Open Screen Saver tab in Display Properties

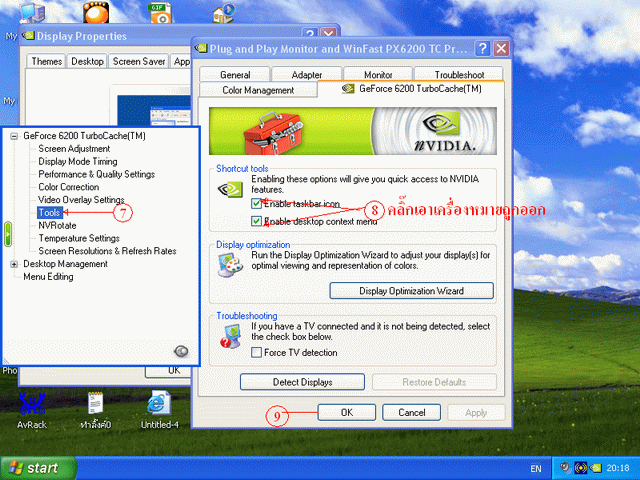pyautogui.click(x=139, y=61)
